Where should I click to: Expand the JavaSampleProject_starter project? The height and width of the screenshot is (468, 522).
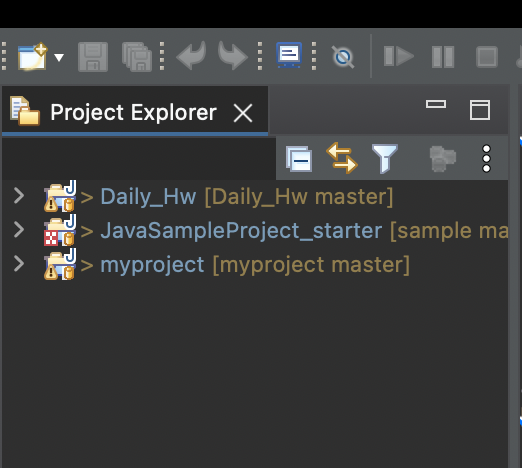click(x=19, y=230)
